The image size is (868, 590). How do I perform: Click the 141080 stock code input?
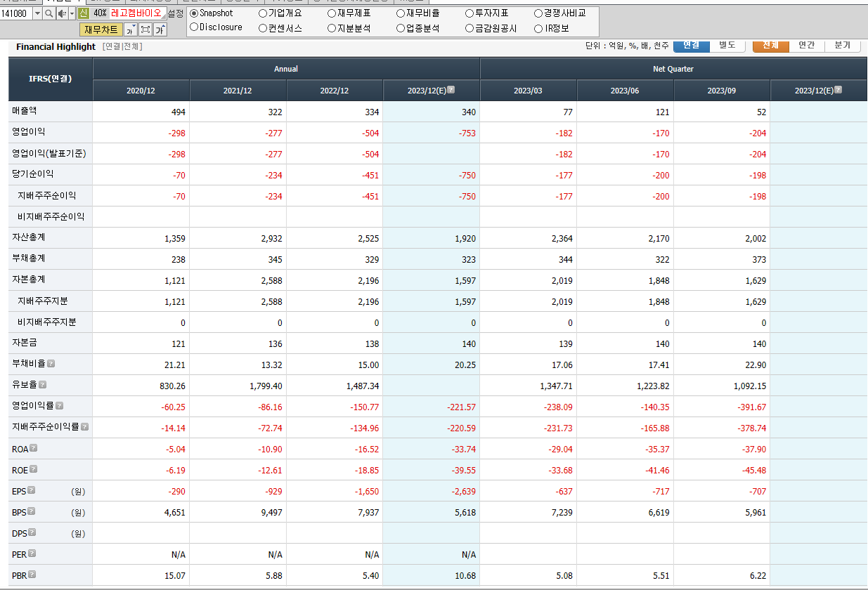[x=16, y=13]
